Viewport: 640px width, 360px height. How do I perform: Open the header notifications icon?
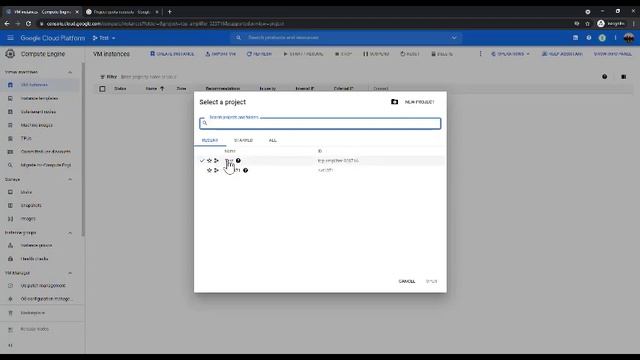602,38
